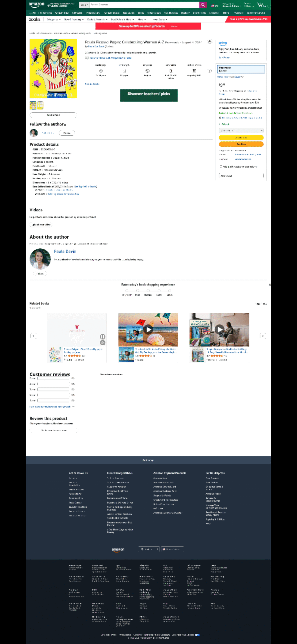The width and height of the screenshot is (297, 644).
Task: Show next related books page
Action: (x=263, y=336)
